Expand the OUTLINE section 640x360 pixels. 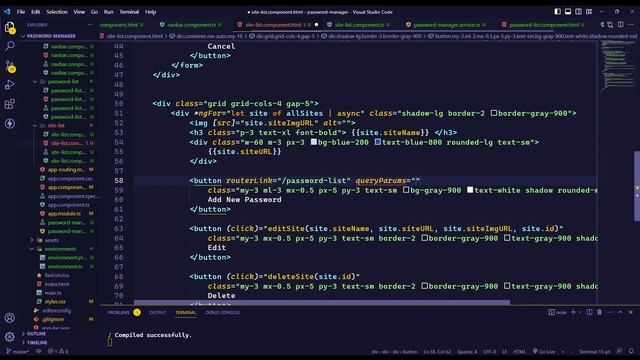36,334
